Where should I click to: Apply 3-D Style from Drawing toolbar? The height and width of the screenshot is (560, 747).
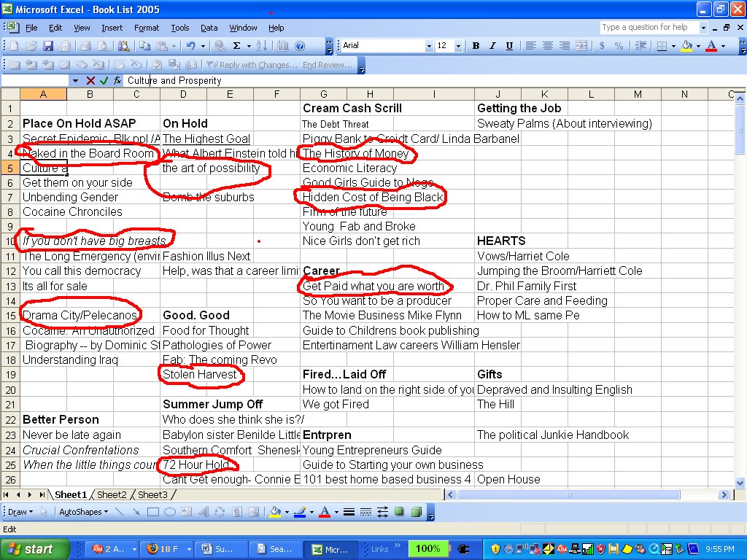(417, 512)
